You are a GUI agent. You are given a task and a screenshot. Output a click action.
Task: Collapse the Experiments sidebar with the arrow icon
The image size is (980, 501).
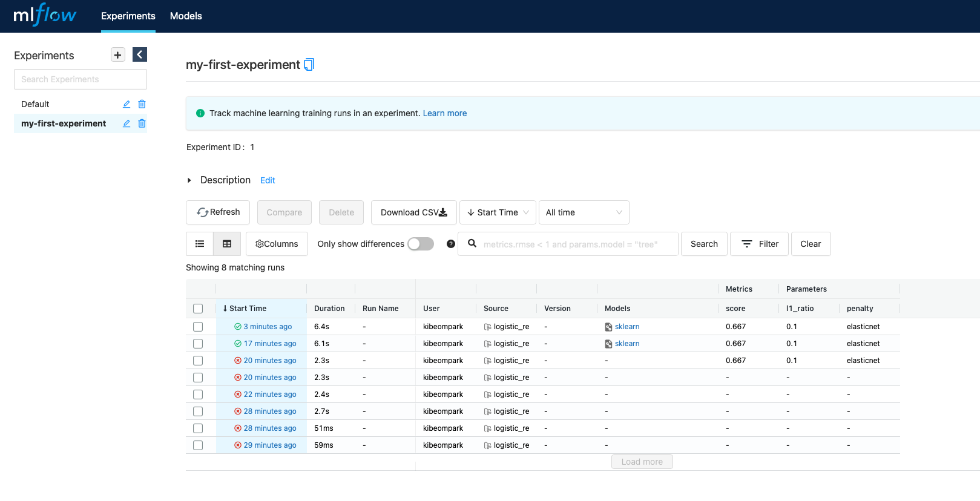coord(140,55)
